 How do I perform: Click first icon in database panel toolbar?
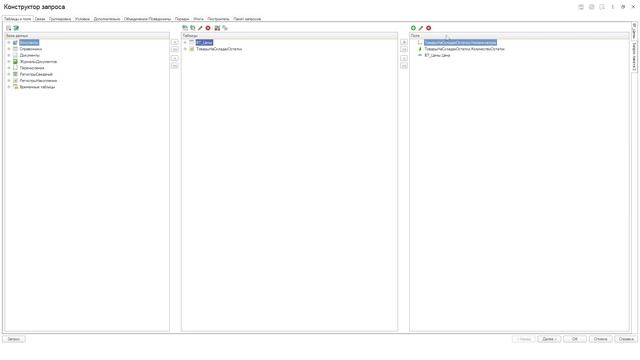[x=9, y=28]
